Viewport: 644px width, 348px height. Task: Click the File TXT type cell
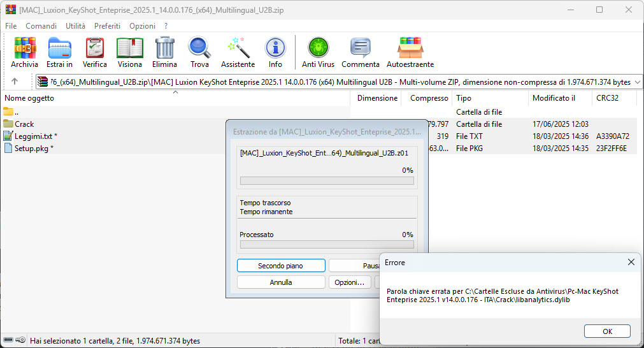coord(469,136)
